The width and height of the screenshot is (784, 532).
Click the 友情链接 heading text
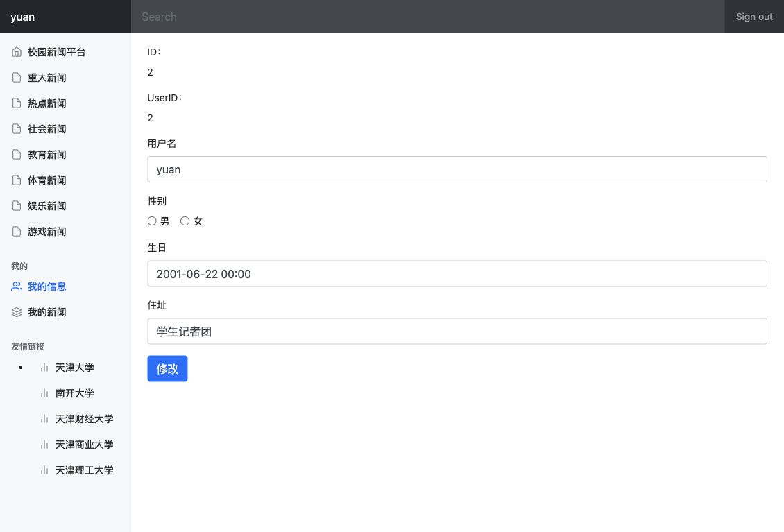click(28, 347)
